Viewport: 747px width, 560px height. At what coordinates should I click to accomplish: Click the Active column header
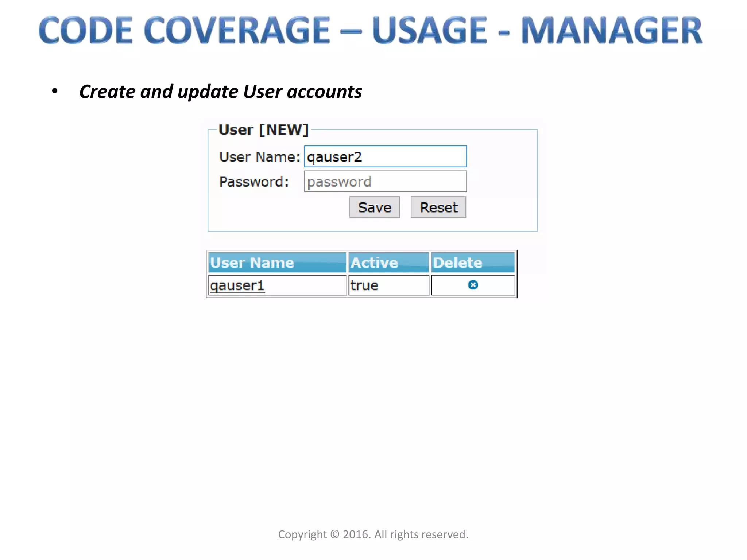pos(388,262)
